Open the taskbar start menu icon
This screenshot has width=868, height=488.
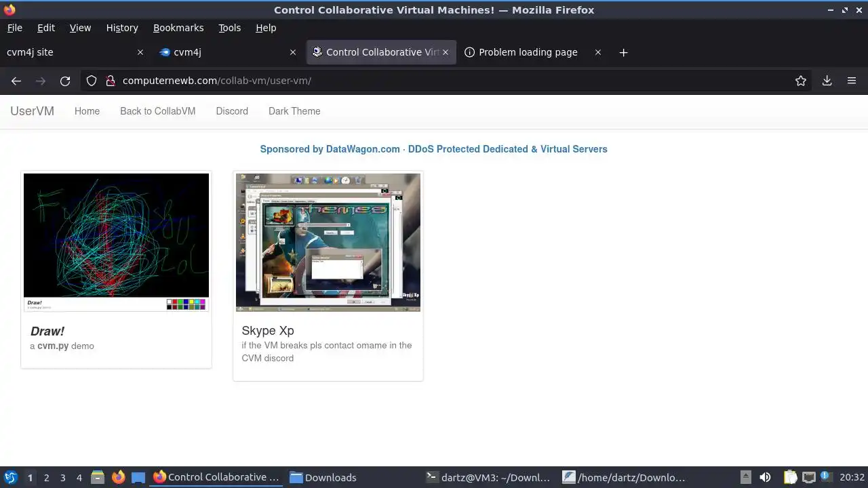coord(11,477)
